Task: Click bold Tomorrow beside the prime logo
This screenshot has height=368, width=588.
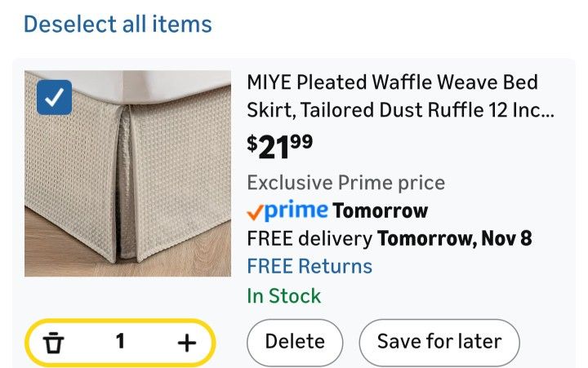Action: point(381,211)
